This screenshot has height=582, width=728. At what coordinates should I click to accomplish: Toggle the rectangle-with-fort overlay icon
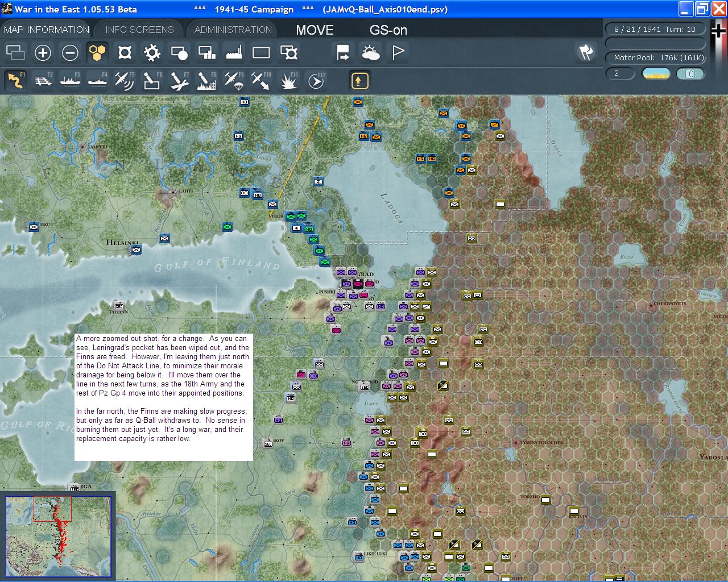[289, 53]
